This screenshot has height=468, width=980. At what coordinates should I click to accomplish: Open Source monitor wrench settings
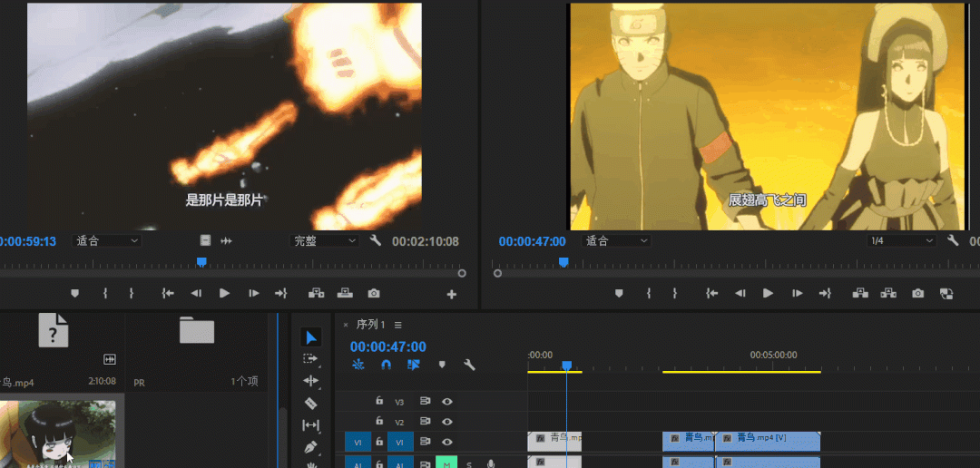376,240
